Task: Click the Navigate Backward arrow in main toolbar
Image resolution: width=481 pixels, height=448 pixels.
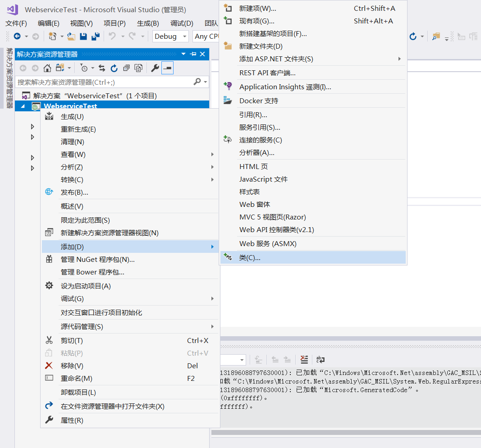Action: [x=17, y=37]
